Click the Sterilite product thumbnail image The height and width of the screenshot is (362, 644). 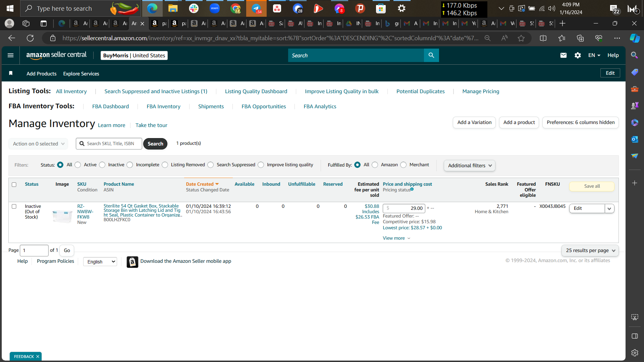click(62, 216)
